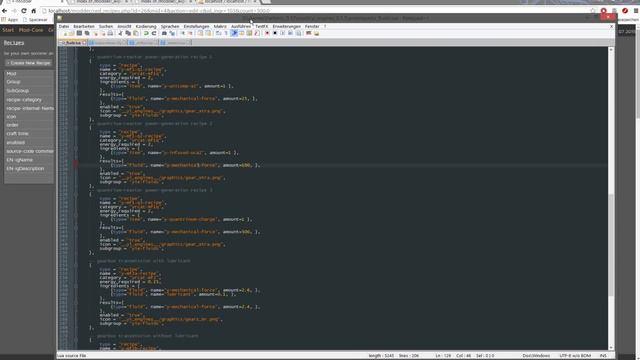This screenshot has height=360, width=640.
Task: Click the Start link on the web page
Action: click(8, 30)
